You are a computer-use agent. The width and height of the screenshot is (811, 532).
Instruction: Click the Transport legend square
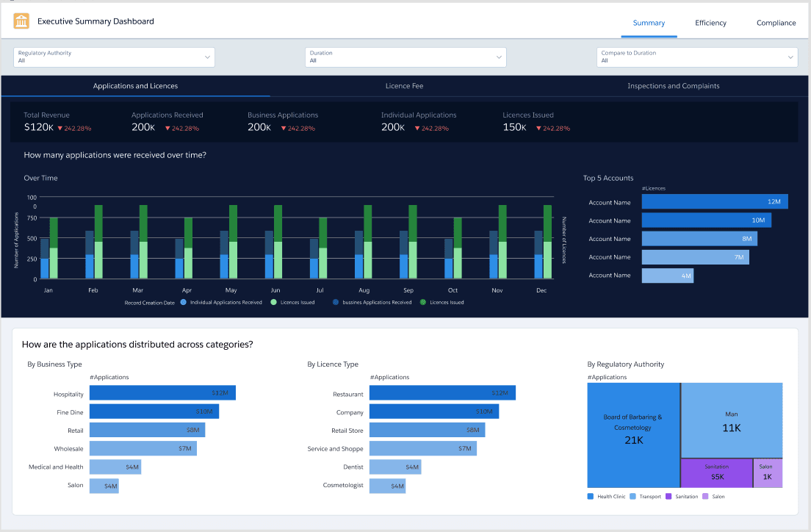pos(632,496)
